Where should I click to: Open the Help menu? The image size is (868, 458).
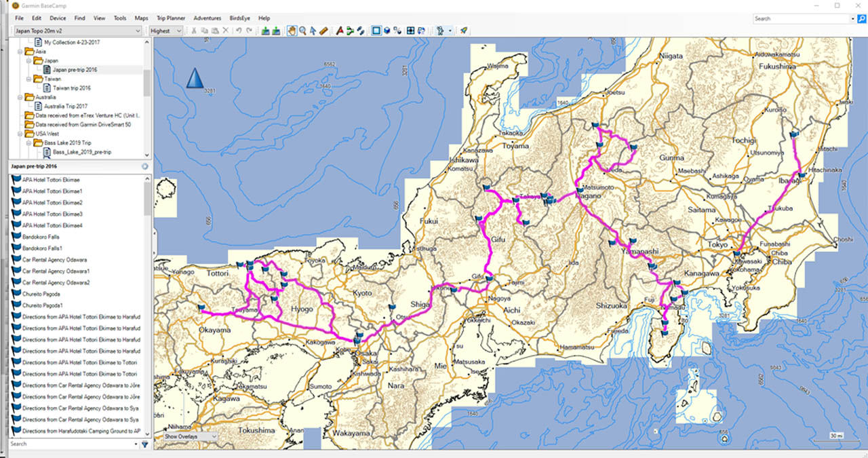tap(264, 18)
